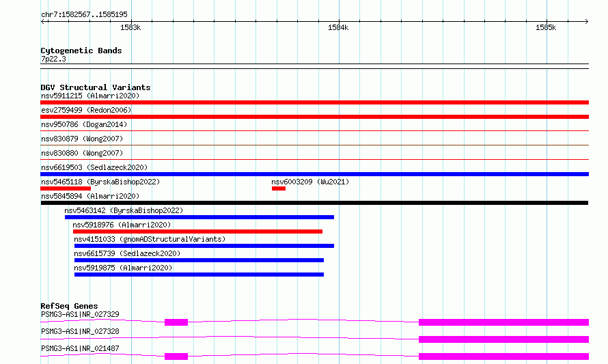The width and height of the screenshot is (608, 364).
Task: Click the PSMG3-AS1|NR_021487 gene label
Action: 80,348
